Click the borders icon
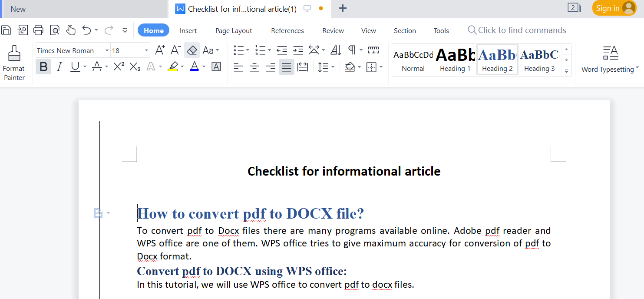This screenshot has width=644, height=299. pyautogui.click(x=371, y=67)
